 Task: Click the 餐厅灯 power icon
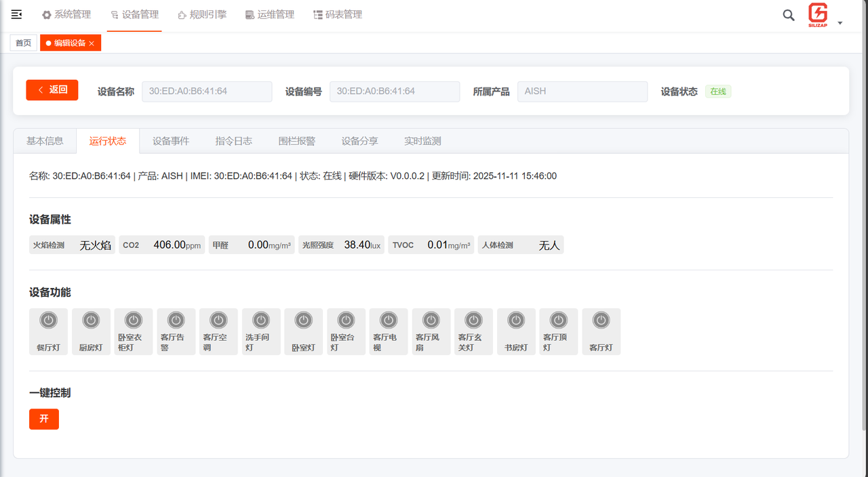click(48, 320)
